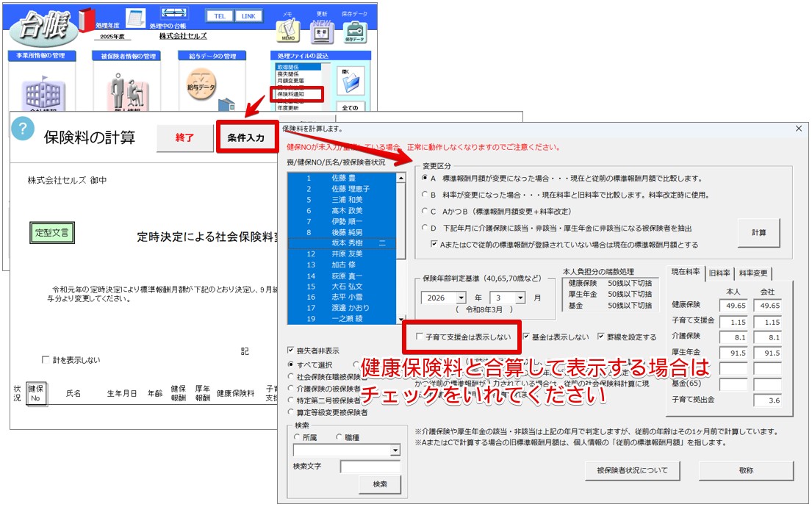
Task: Click the 検索文字 text input field
Action: [370, 467]
